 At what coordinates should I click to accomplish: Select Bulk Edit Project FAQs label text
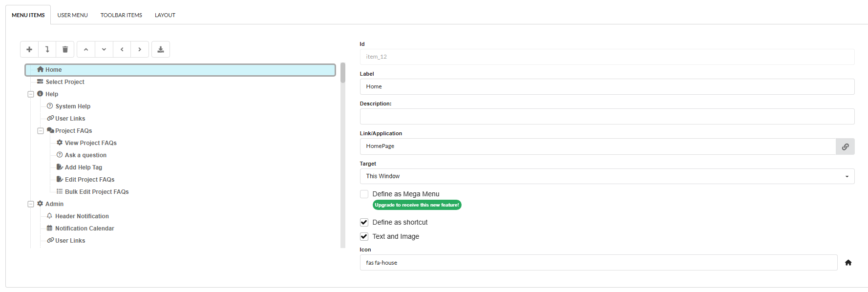[x=97, y=192]
